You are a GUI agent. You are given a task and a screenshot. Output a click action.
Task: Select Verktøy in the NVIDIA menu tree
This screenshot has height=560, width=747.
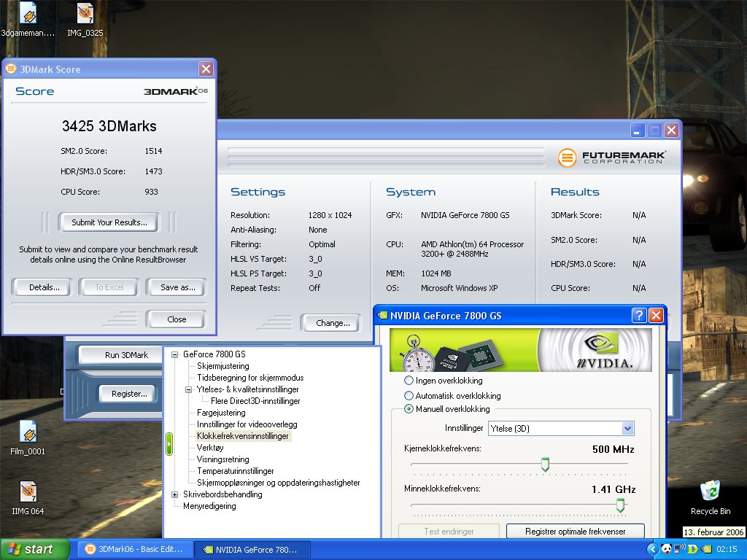210,448
